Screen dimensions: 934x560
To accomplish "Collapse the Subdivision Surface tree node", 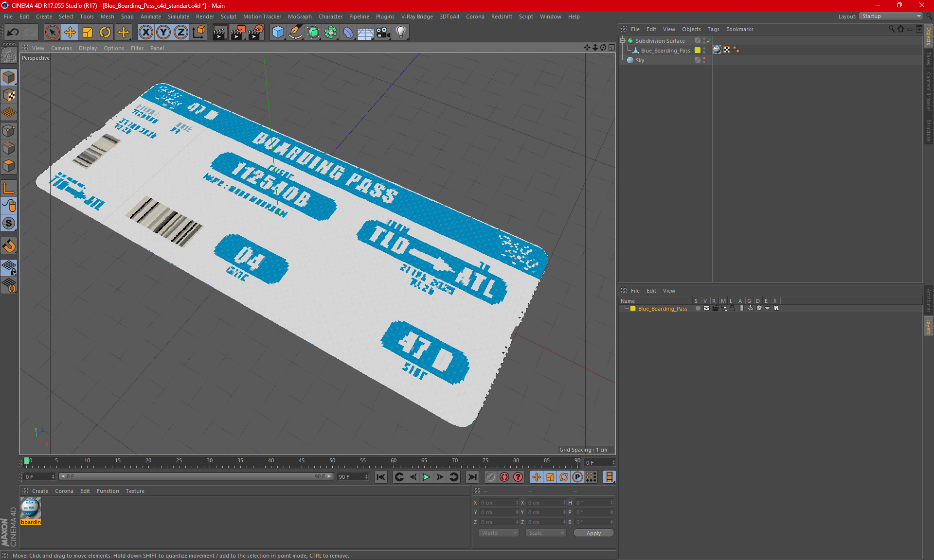I will (x=623, y=41).
